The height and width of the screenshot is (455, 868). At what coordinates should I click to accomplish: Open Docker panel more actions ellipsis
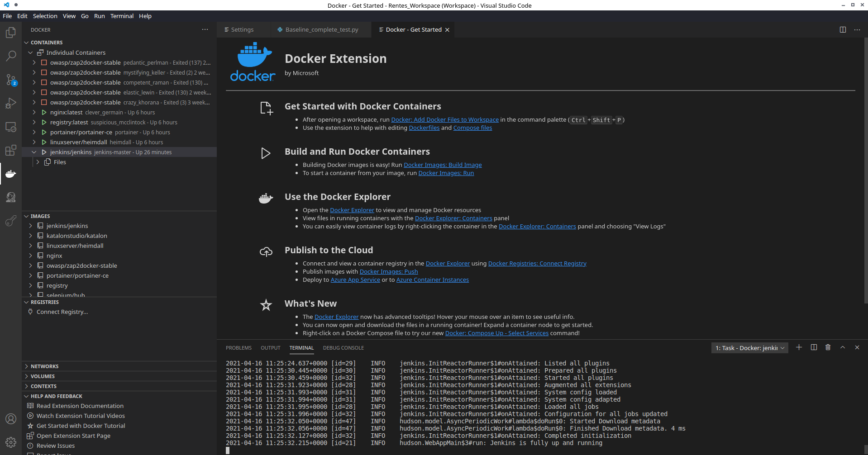point(205,29)
